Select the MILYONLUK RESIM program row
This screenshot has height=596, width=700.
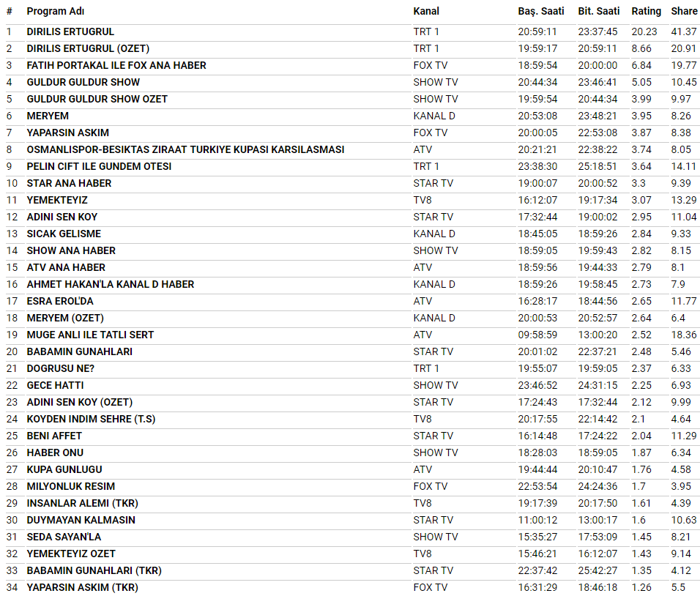coord(71,486)
